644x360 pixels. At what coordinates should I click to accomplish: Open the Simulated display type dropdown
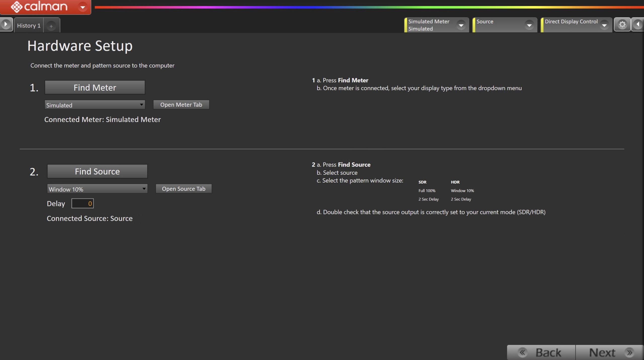(95, 105)
